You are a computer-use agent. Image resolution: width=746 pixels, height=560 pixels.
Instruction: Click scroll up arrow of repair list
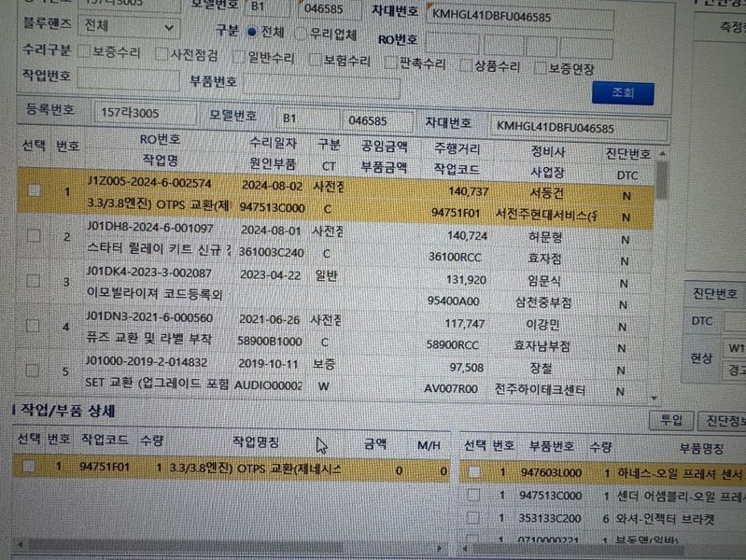pos(662,154)
